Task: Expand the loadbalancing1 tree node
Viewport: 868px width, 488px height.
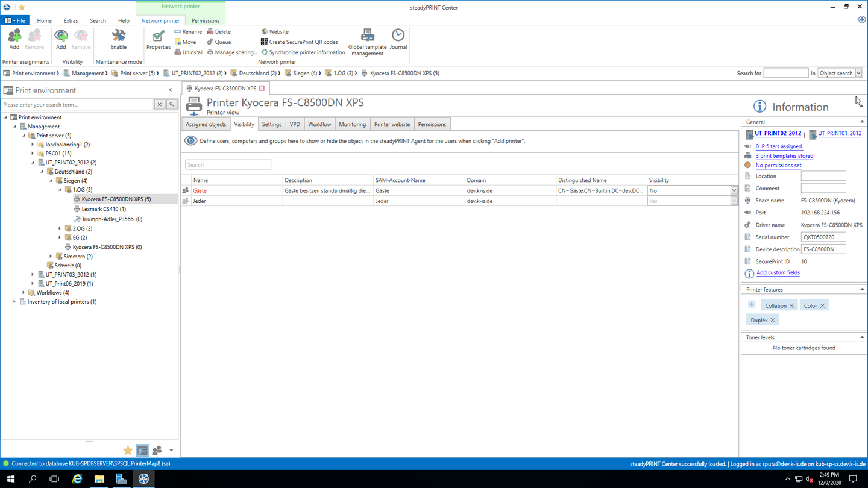Action: (x=33, y=145)
